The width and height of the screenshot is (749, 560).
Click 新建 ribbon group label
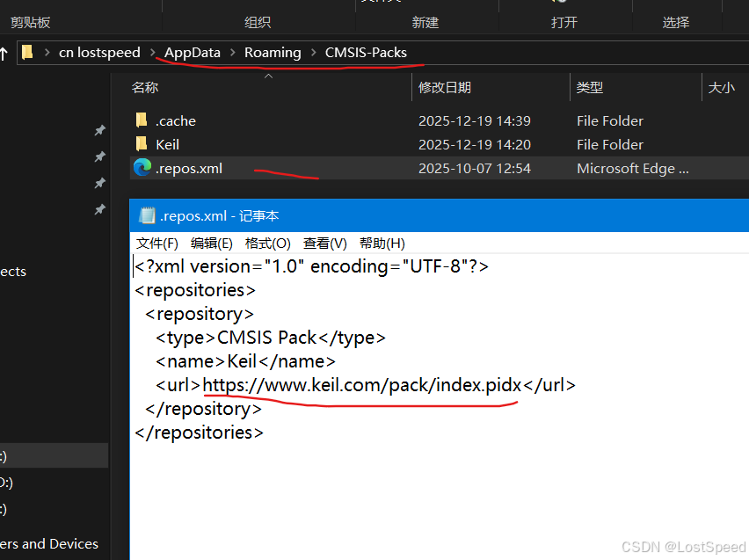pos(425,23)
